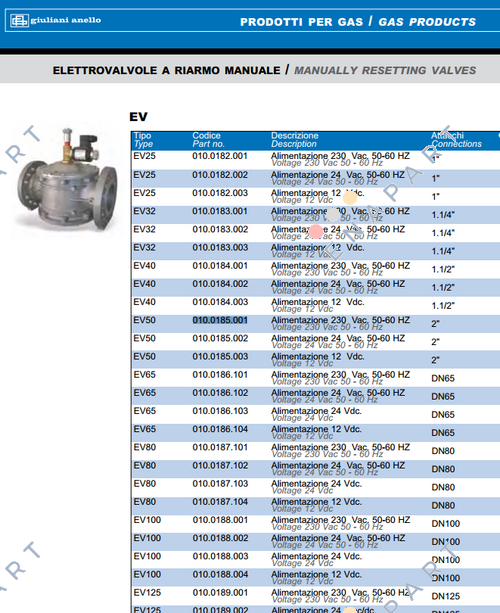Click part number 010.0185.002
Image resolution: width=500 pixels, height=613 pixels.
pos(220,339)
